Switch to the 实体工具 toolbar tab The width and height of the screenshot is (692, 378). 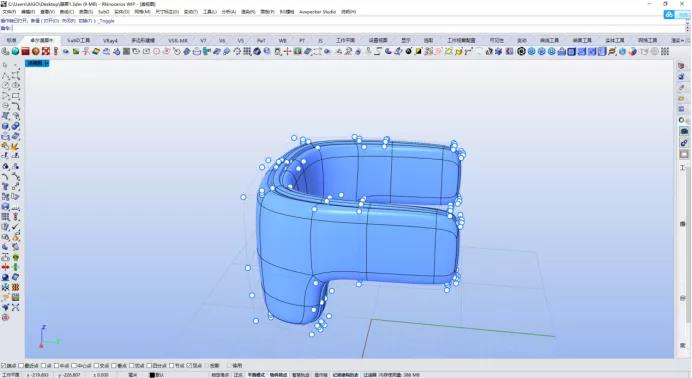(x=615, y=41)
